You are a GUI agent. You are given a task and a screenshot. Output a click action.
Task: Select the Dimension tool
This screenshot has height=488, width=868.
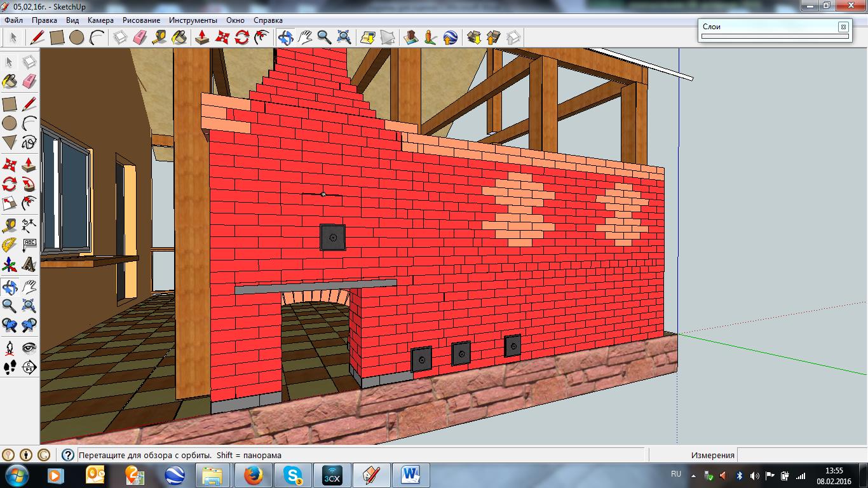[29, 226]
